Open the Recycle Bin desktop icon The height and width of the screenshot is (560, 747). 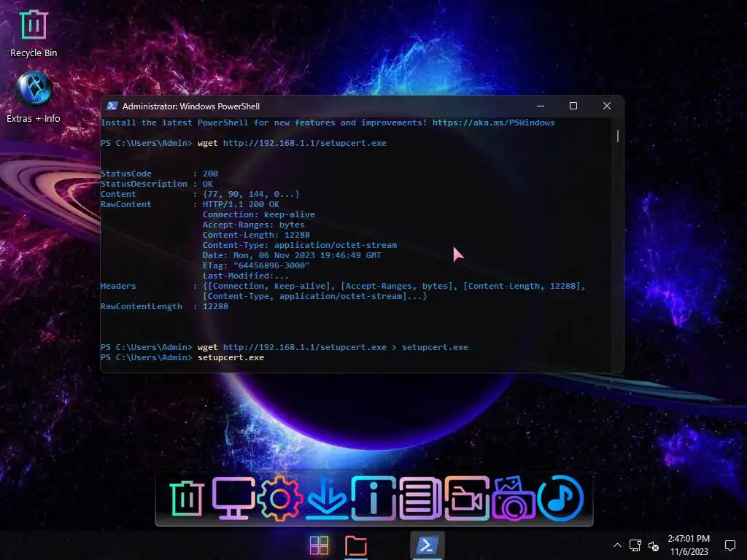tap(34, 34)
